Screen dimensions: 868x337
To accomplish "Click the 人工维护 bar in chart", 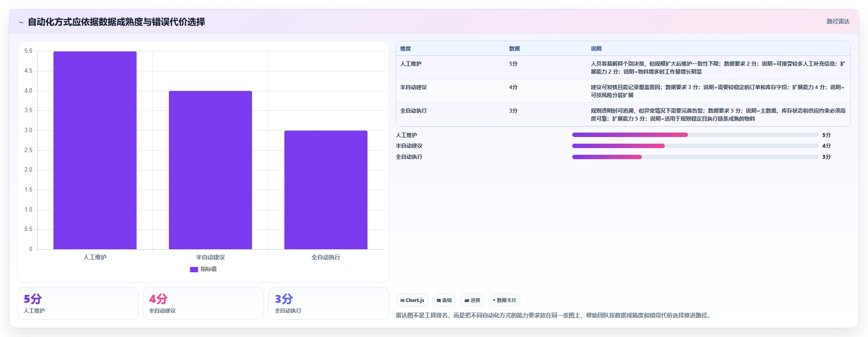I will tap(95, 150).
